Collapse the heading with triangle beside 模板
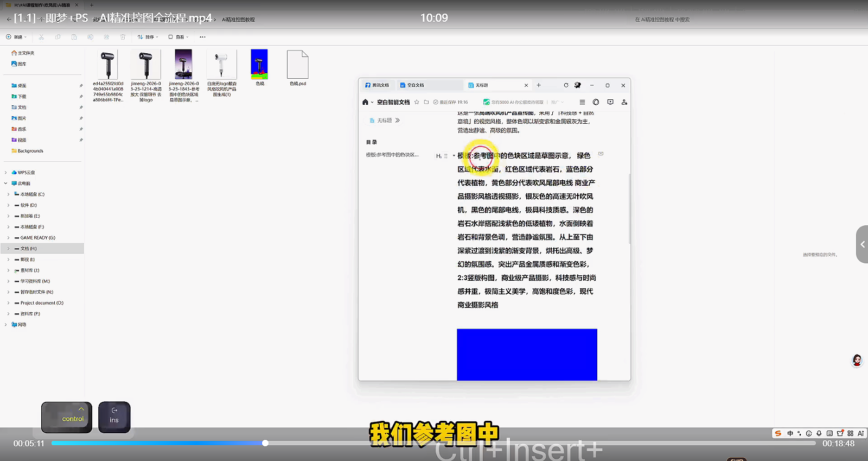 [454, 156]
